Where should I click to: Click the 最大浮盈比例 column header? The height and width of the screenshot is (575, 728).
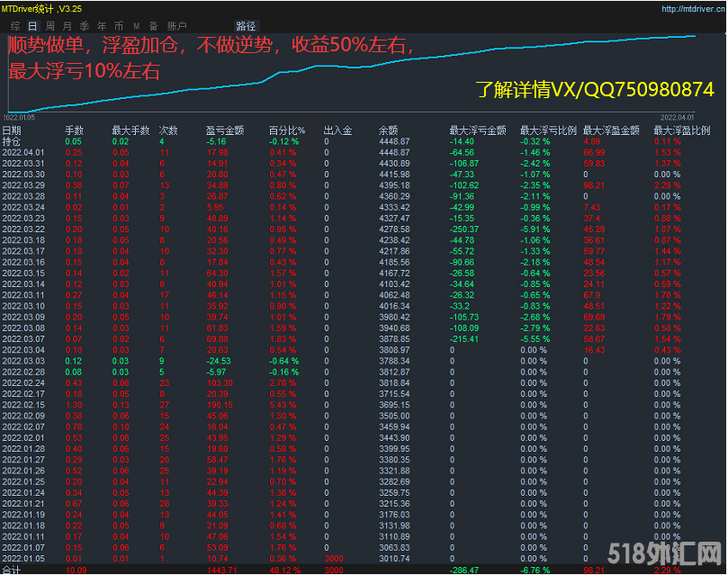click(682, 130)
